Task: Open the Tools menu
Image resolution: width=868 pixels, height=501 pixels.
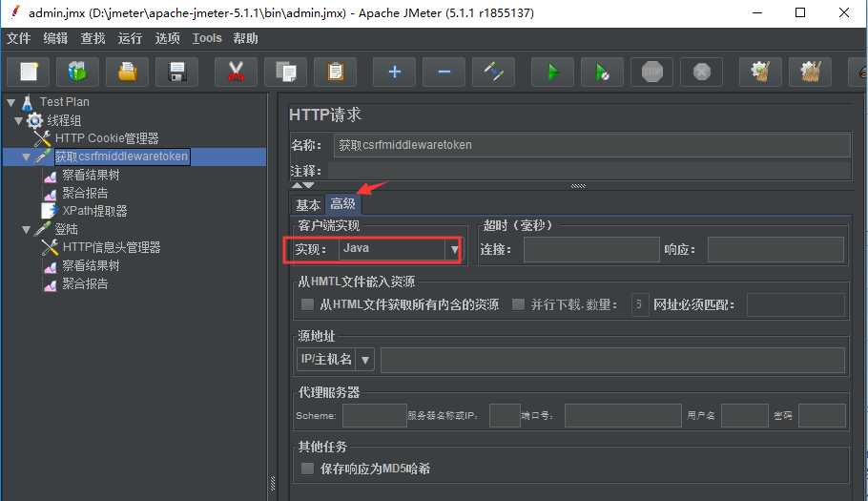Action: tap(207, 38)
